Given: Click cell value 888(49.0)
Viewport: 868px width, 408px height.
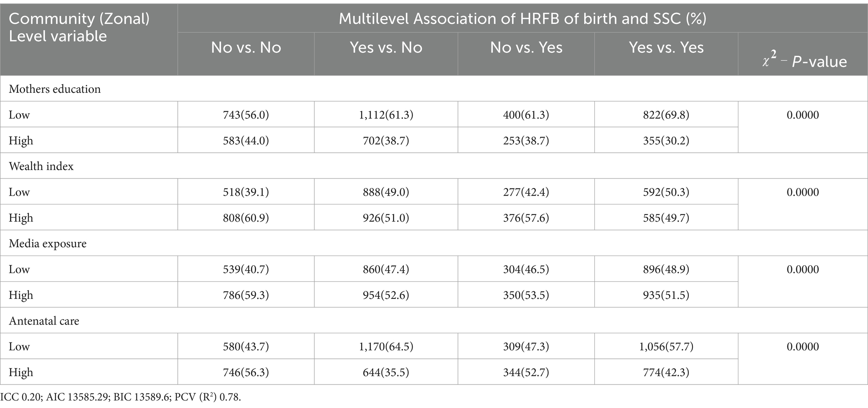Looking at the screenshot, I should tap(386, 192).
